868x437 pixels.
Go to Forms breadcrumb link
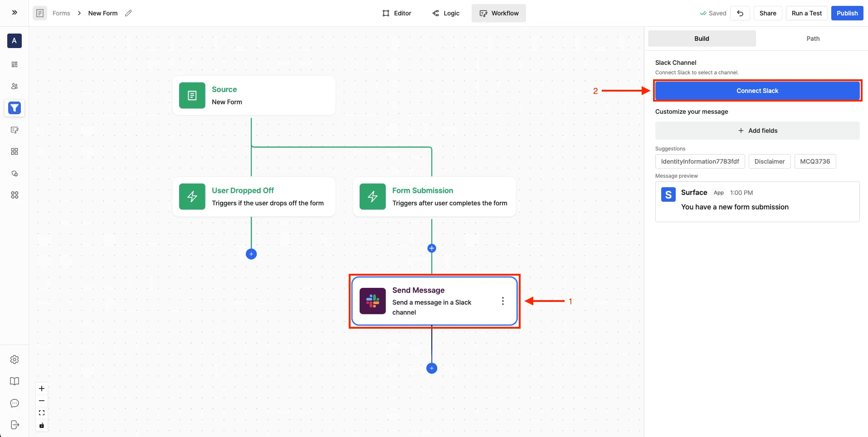pyautogui.click(x=61, y=13)
